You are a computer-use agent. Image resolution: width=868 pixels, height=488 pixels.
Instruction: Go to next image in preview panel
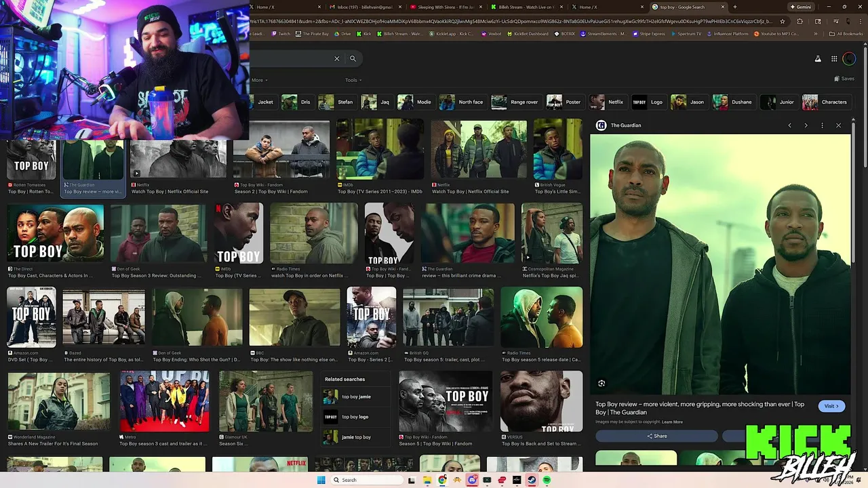coord(806,125)
